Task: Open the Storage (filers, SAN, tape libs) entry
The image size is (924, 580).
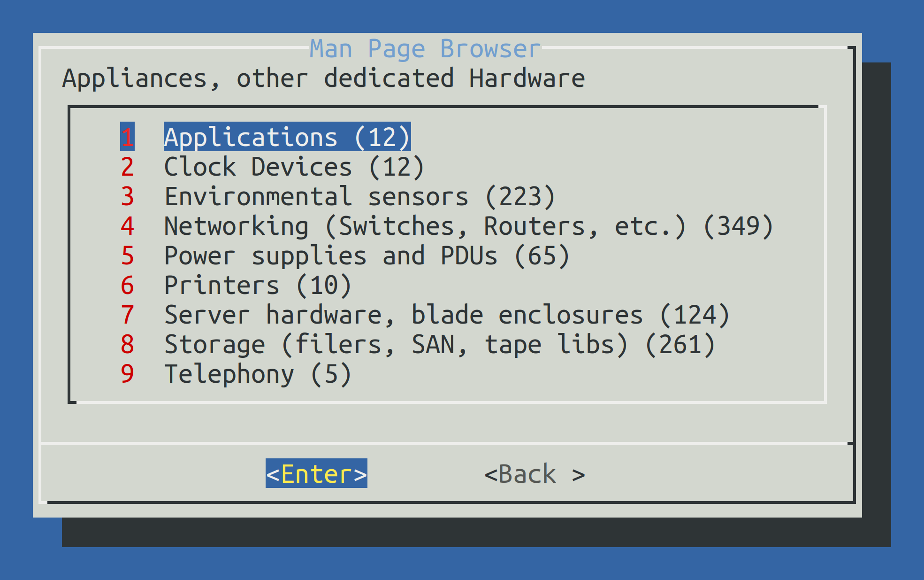Action: click(439, 344)
